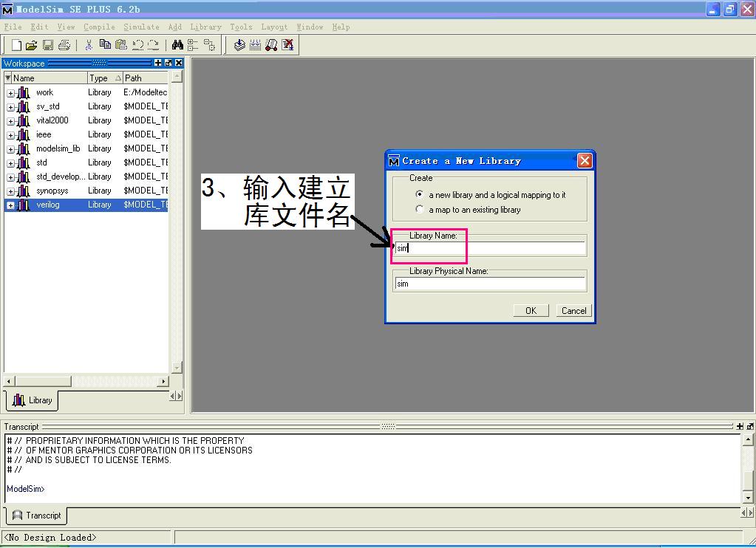Click the Library Physical Name field

491,284
